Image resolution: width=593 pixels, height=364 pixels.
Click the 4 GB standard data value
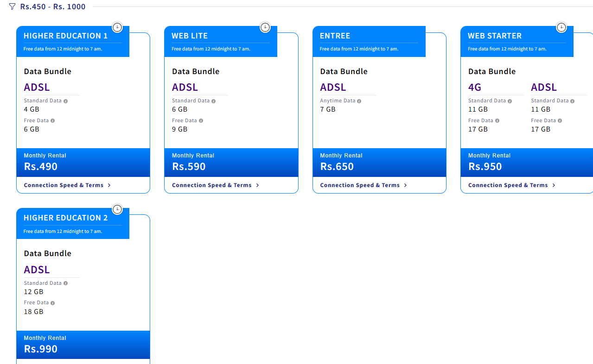coord(32,109)
